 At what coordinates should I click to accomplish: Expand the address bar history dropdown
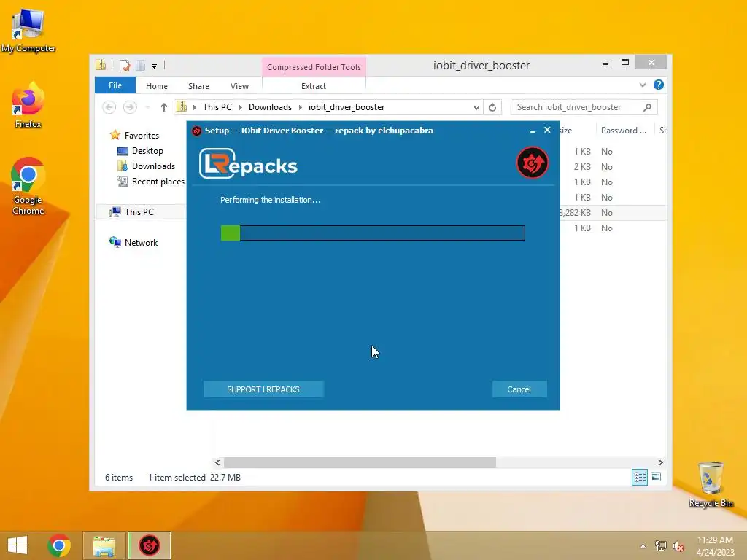click(476, 107)
